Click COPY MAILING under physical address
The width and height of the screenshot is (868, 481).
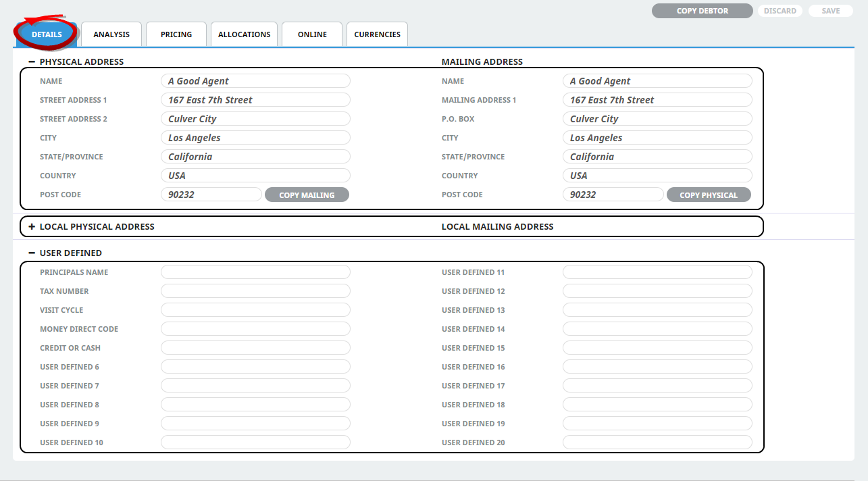[307, 194]
